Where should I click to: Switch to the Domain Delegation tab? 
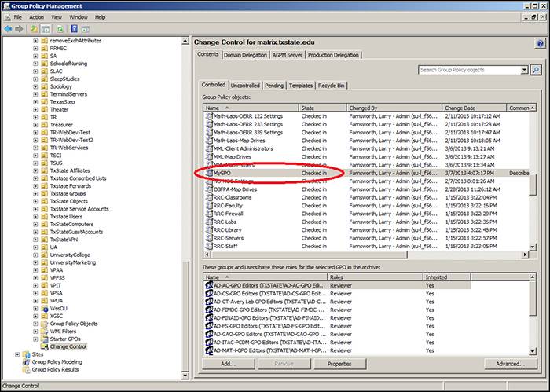click(x=245, y=55)
